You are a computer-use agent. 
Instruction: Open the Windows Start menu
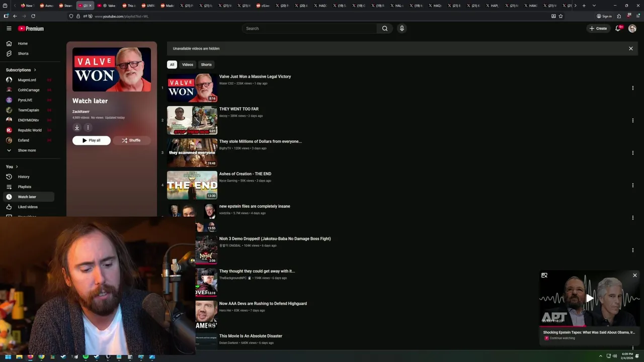point(8,357)
